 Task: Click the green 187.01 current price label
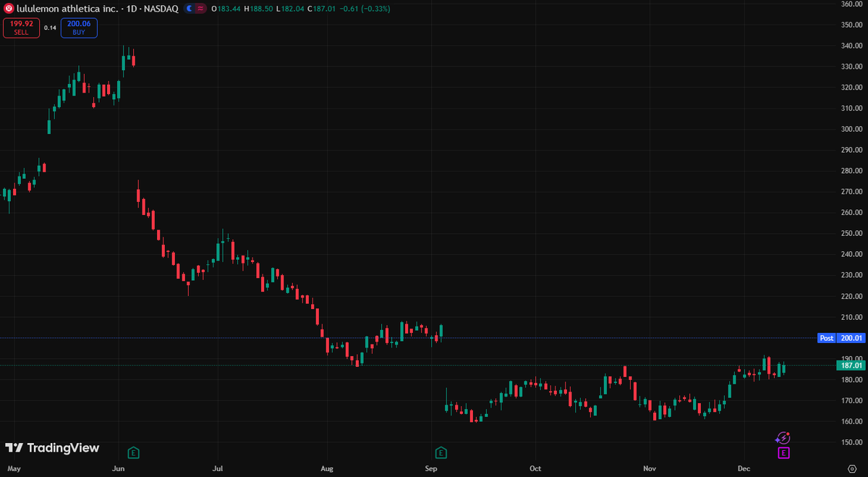[851, 366]
